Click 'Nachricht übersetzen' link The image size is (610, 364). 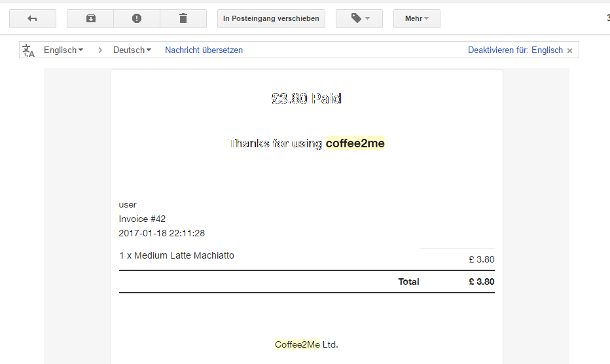204,50
